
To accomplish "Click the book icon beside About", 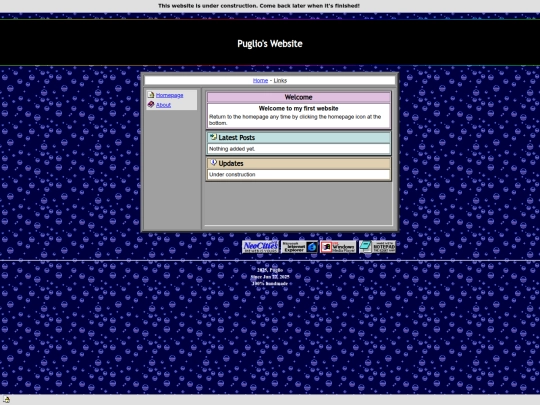I will pos(151,104).
